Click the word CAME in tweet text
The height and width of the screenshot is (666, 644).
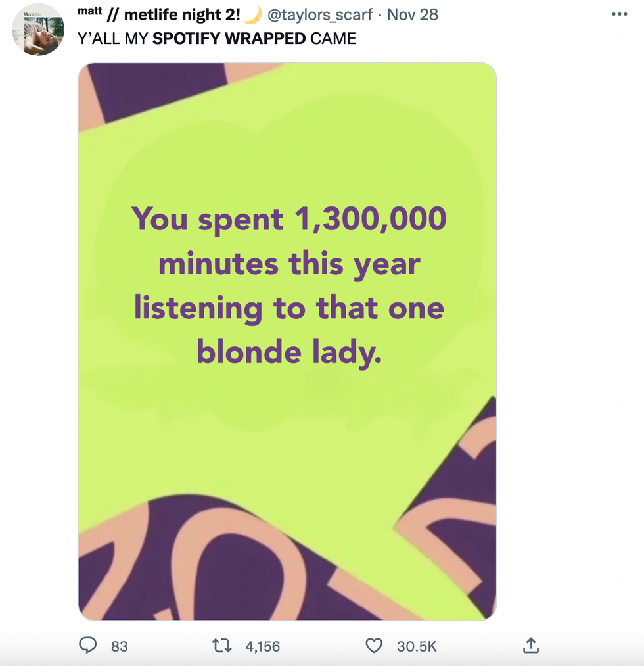tap(333, 38)
